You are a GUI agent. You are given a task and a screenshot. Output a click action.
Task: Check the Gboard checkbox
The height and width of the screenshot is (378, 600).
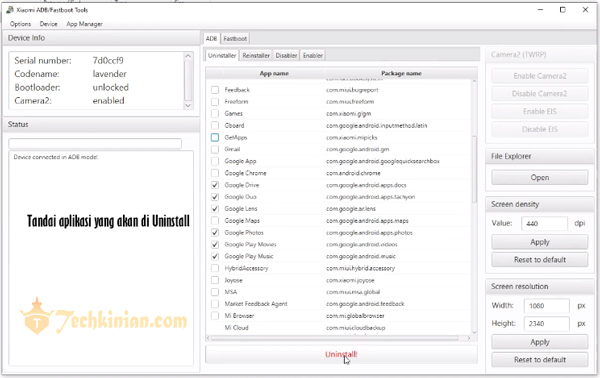[215, 125]
